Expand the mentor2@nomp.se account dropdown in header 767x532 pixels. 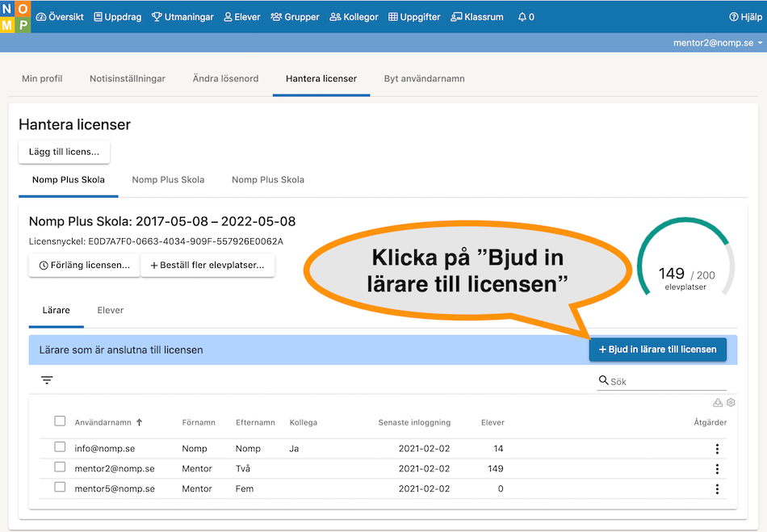(x=718, y=43)
